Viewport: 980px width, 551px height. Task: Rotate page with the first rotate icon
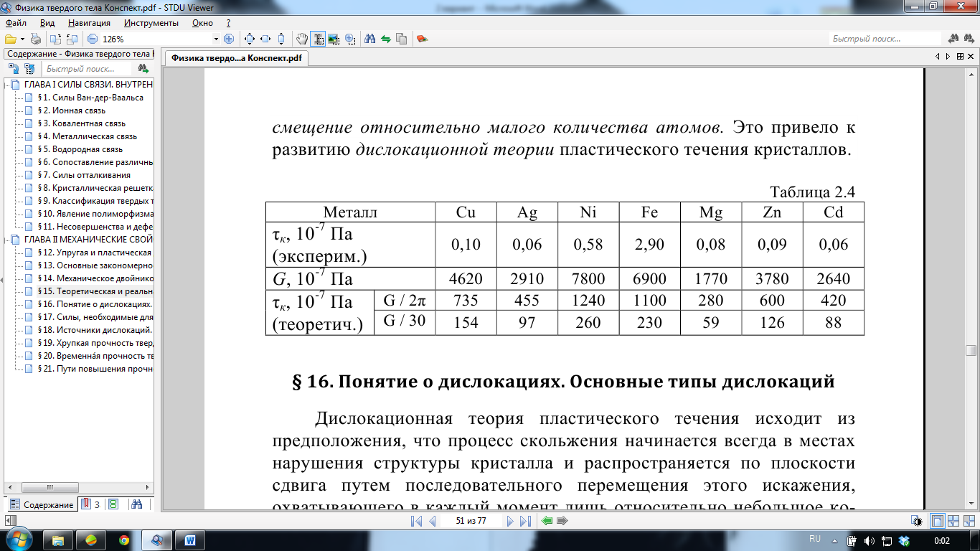(56, 39)
